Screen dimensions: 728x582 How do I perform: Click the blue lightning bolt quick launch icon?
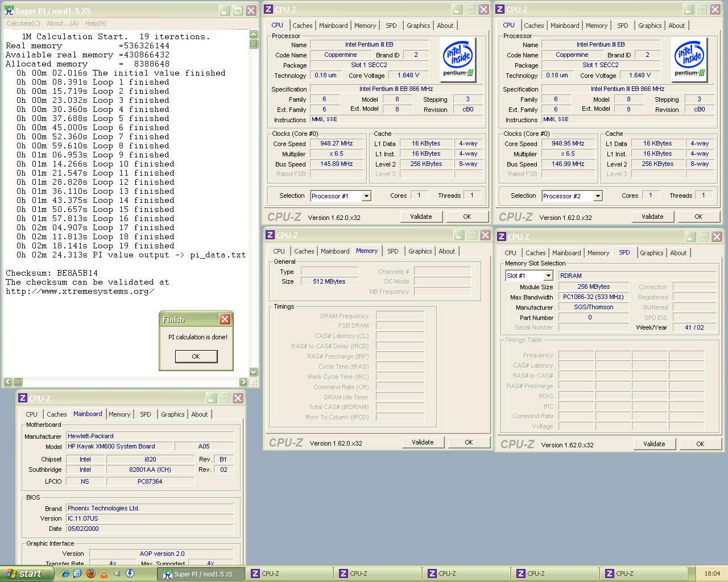coord(130,573)
